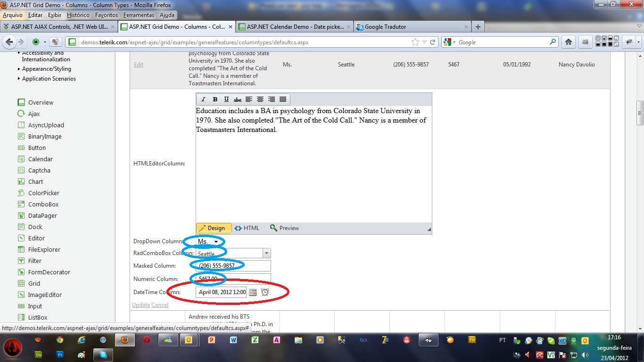Click inside the HTML editor text area
Viewport: 644px width, 362px height.
[314, 164]
